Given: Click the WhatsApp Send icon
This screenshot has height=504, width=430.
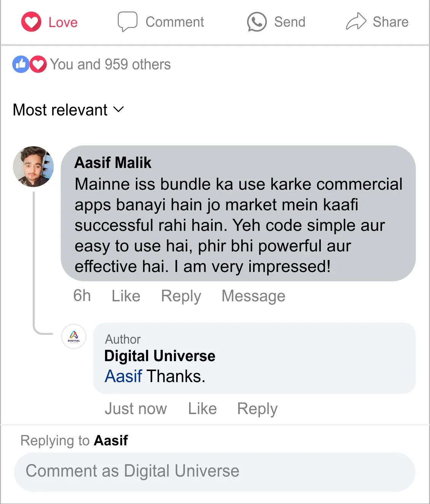Looking at the screenshot, I should click(257, 22).
